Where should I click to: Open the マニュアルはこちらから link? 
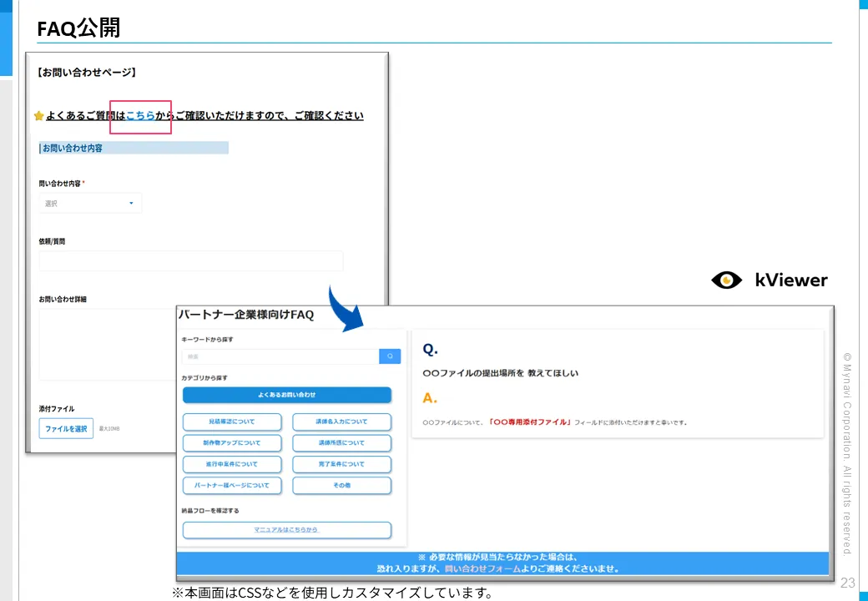click(x=287, y=529)
